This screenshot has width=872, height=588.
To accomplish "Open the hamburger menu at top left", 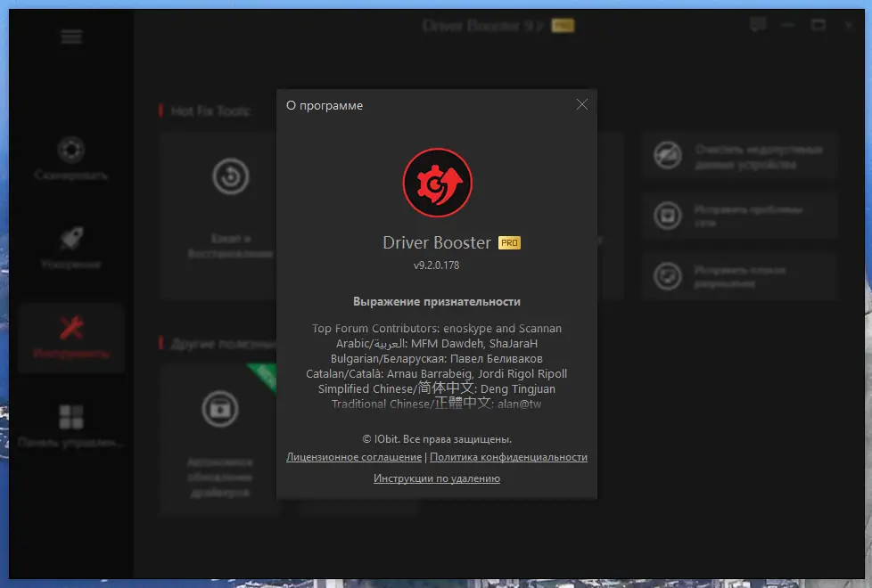I will pos(70,37).
